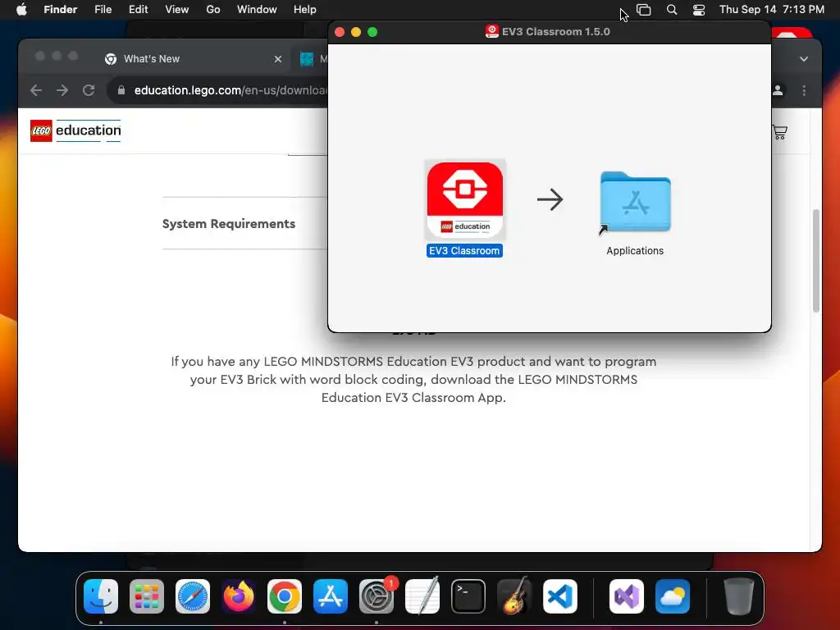Viewport: 840px width, 630px height.
Task: Open Spotlight search in menu bar
Action: coord(671,10)
